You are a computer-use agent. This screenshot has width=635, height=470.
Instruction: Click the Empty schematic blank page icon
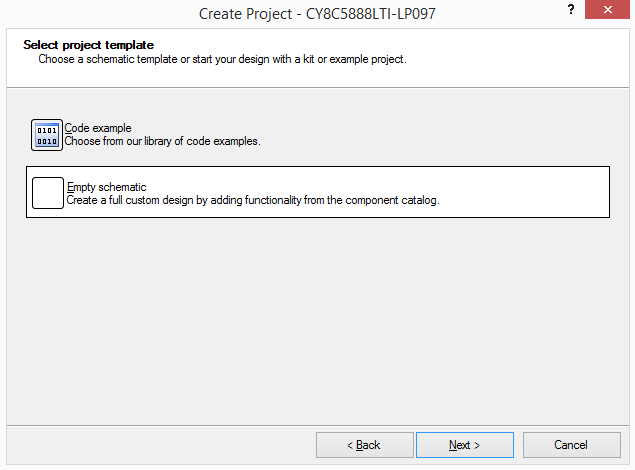(x=47, y=192)
